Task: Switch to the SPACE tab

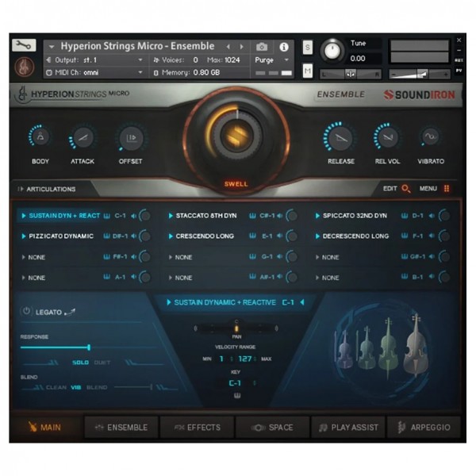Action: click(x=272, y=427)
